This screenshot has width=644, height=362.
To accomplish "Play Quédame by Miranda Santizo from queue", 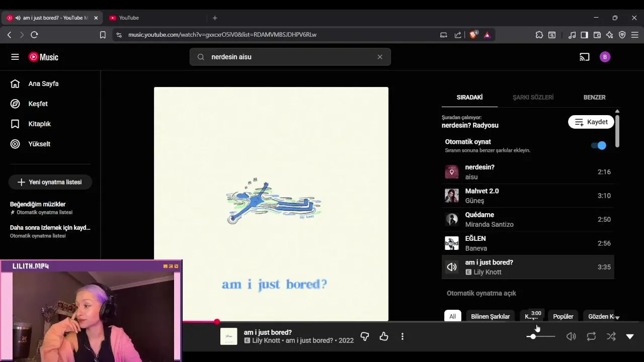I will [x=528, y=219].
